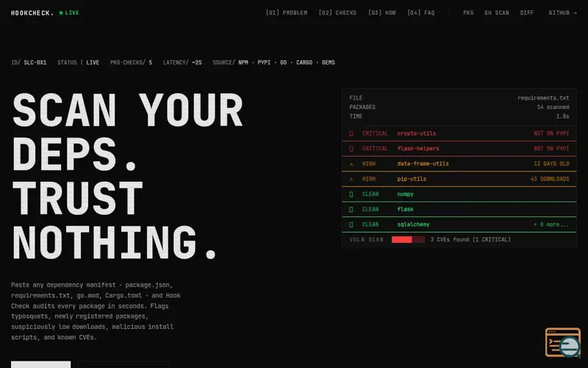
Task: Select the pip-utils package name
Action: tap(412, 179)
